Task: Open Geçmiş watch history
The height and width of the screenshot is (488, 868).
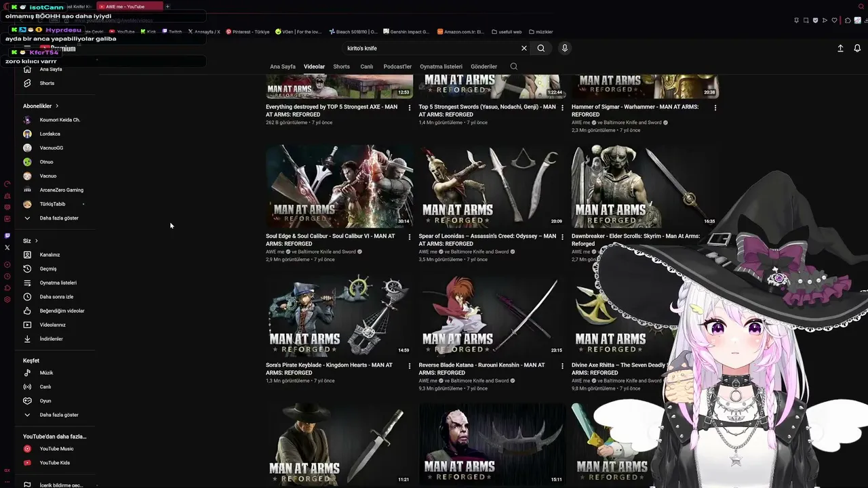Action: click(47, 269)
